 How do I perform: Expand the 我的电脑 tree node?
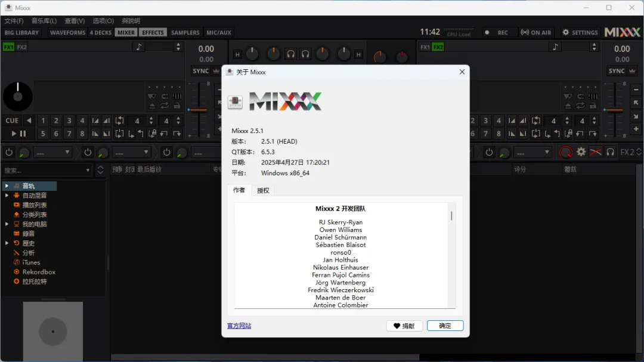[7, 224]
